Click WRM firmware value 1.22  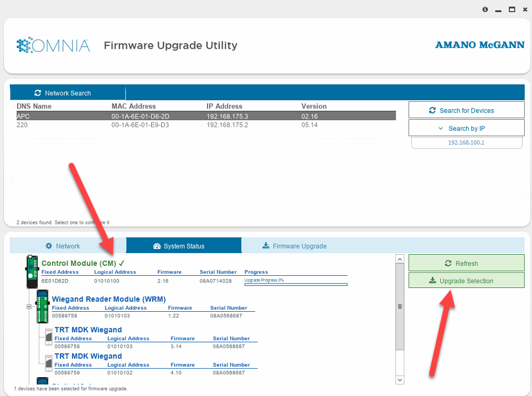[173, 316]
